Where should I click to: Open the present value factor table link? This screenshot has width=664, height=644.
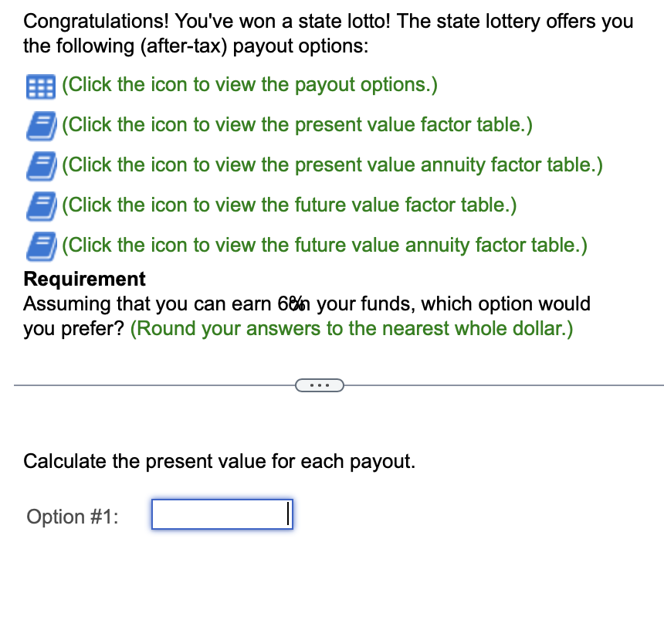click(x=297, y=125)
